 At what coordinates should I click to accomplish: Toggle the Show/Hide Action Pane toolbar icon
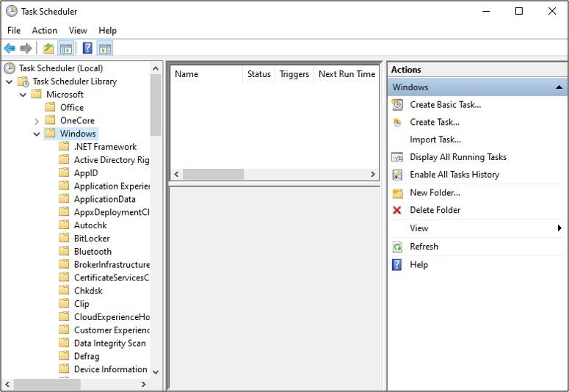click(x=105, y=48)
